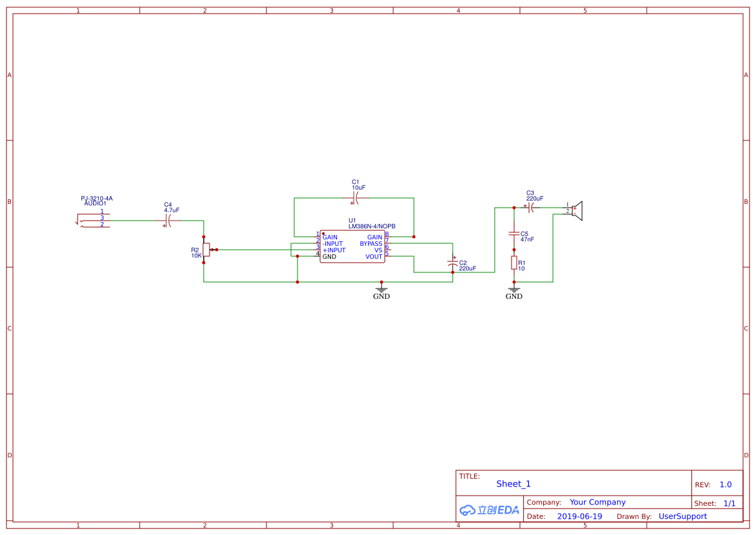Select the date 2019-06-19 text
756x535 pixels.
[x=579, y=516]
